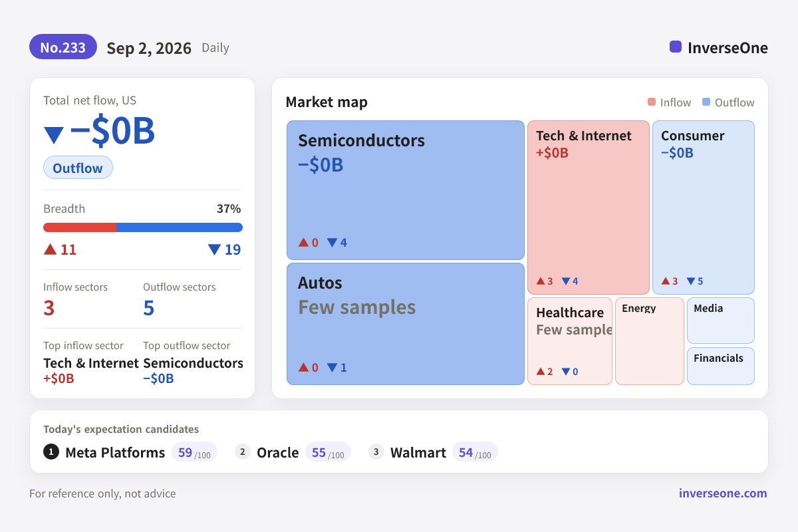This screenshot has width=798, height=532.
Task: Click the Outflow legend color swatch
Action: click(706, 102)
